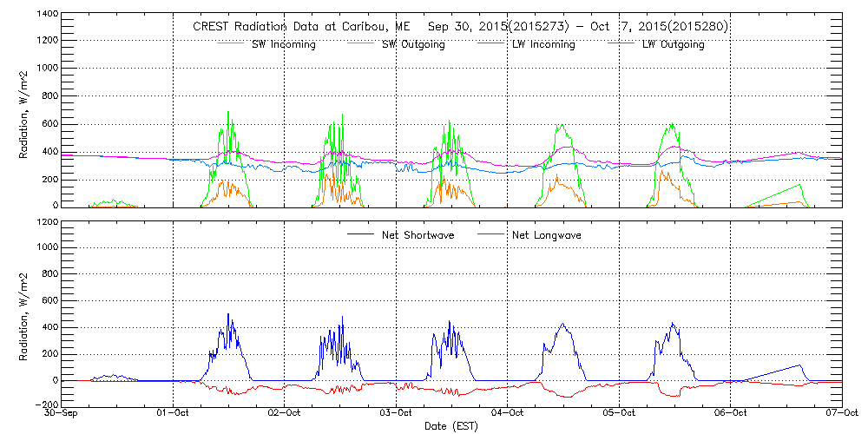The image size is (868, 434).
Task: Click the chart title CREST Radiation Data at Caribou
Action: [460, 27]
